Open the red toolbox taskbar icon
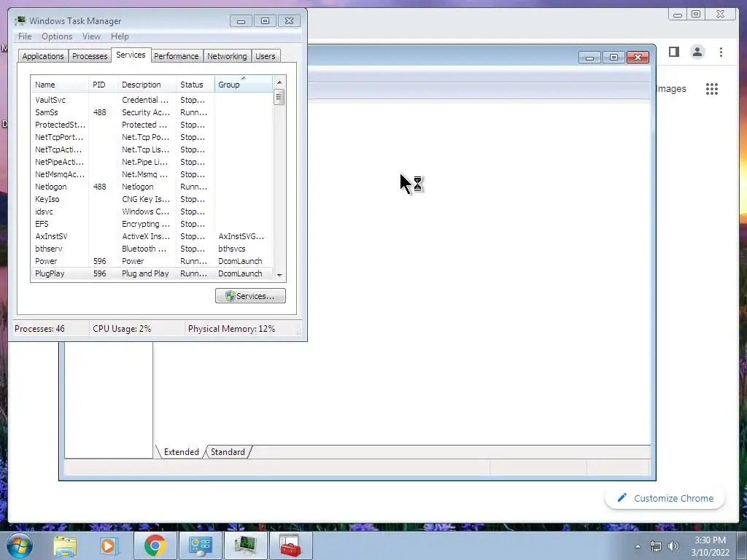This screenshot has height=560, width=747. 290,545
